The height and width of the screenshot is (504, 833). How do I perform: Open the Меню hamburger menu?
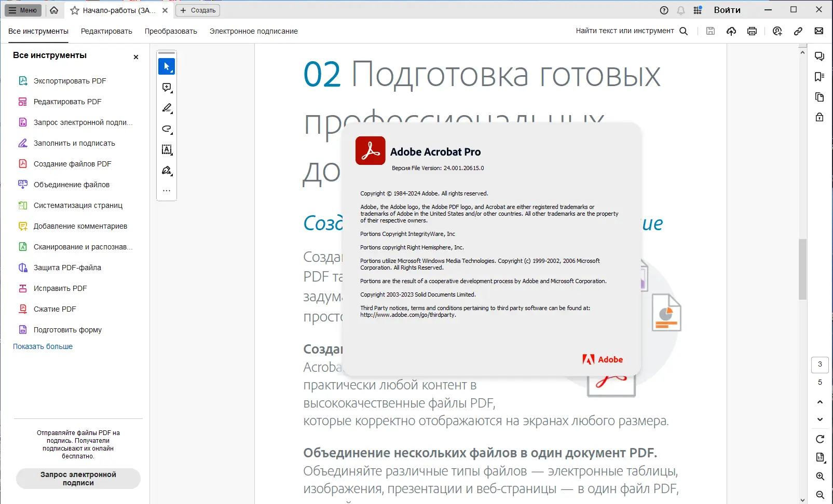tap(22, 10)
